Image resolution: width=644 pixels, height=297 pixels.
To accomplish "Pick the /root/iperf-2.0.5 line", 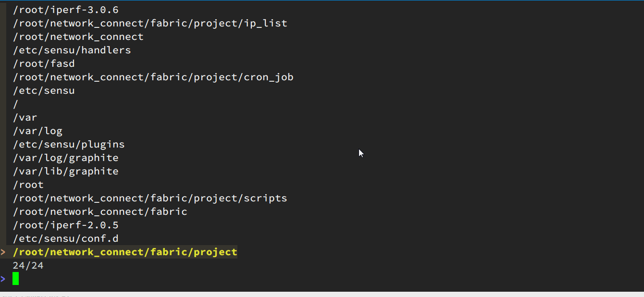I will 65,225.
